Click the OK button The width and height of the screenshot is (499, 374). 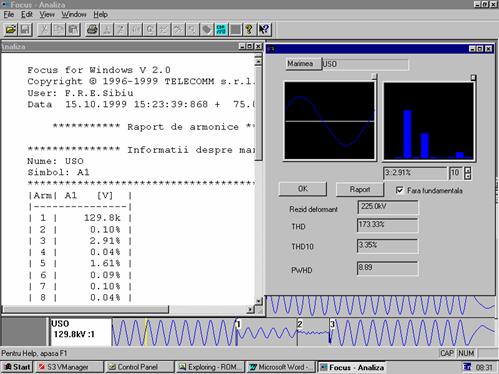303,189
